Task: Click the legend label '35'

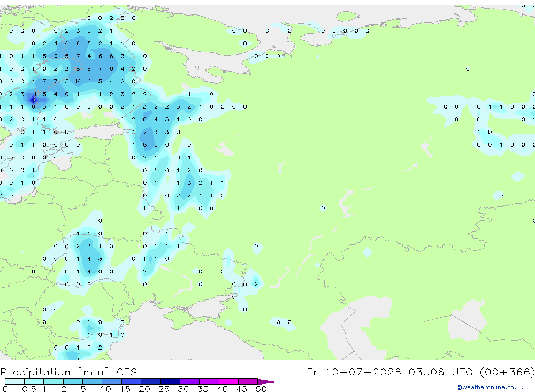Action: [x=203, y=389]
